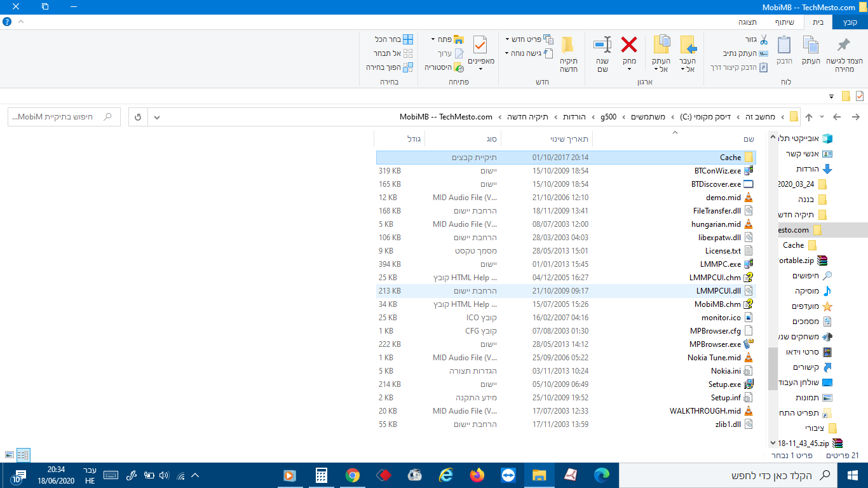Open the Customize Quick Access Toolbar dropdown
Image resolution: width=868 pixels, height=488 pixels.
pos(831,97)
